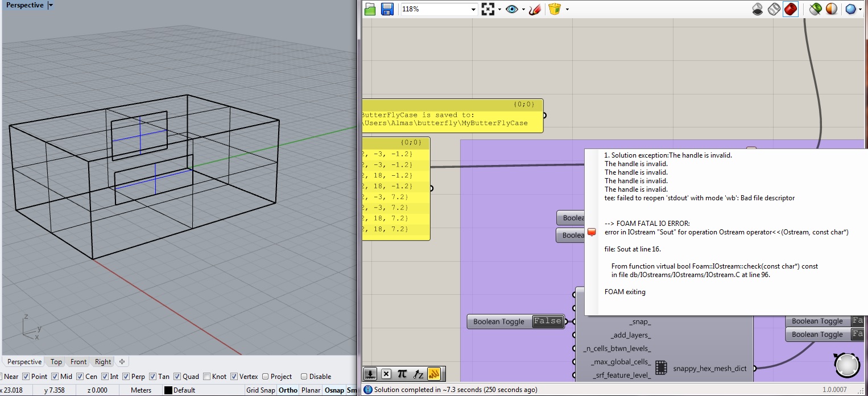Save the Grasshopper document with the floppy icon
The image size is (868, 396).
pos(387,9)
